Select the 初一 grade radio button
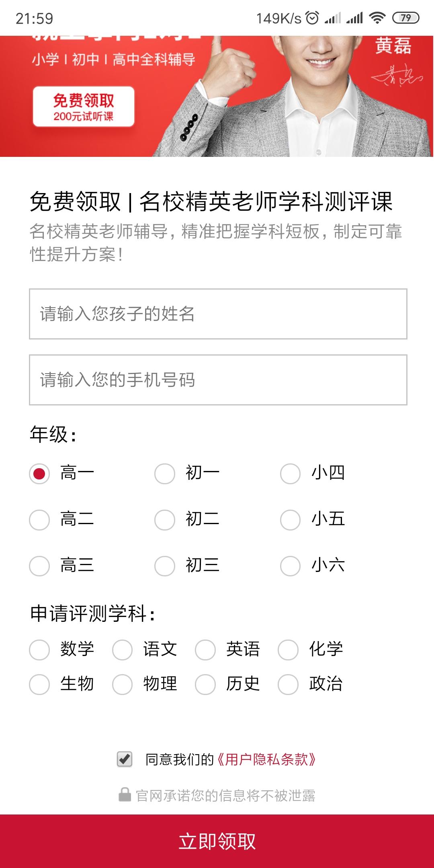434x868 pixels. click(165, 473)
